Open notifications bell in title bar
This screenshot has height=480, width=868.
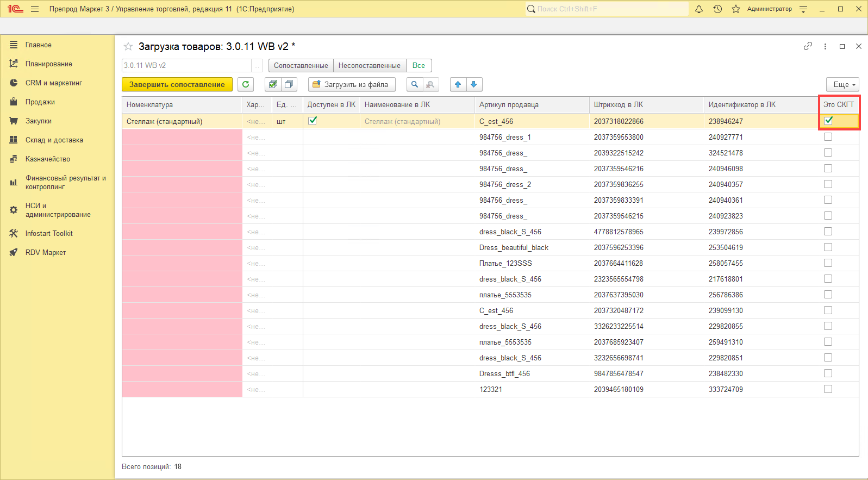(x=699, y=9)
